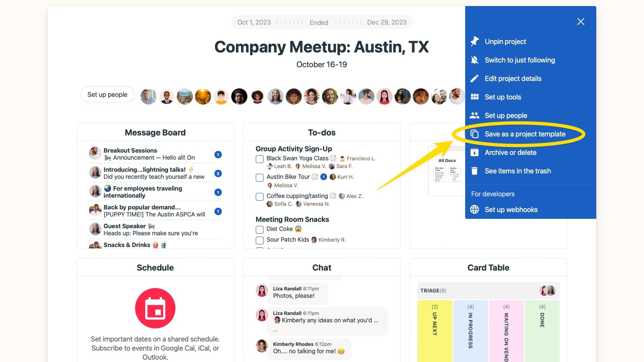The height and width of the screenshot is (362, 644).
Task: Select Edit project details
Action: [x=513, y=78]
